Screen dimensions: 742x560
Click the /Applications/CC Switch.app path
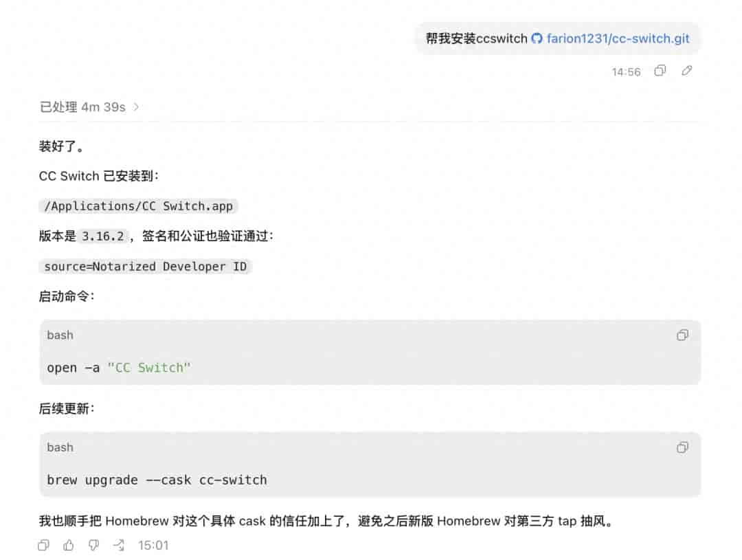(138, 206)
